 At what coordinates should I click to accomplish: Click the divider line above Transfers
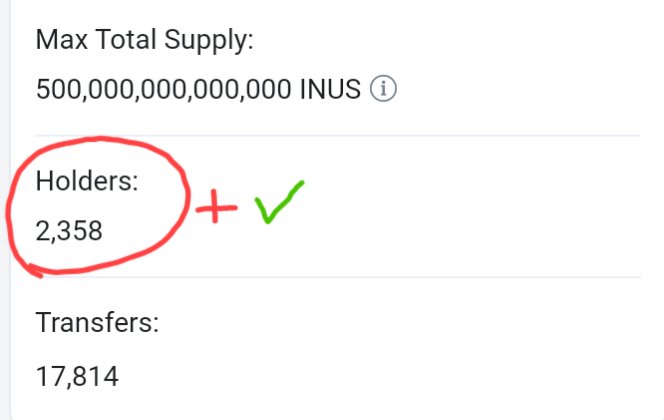pos(338,277)
